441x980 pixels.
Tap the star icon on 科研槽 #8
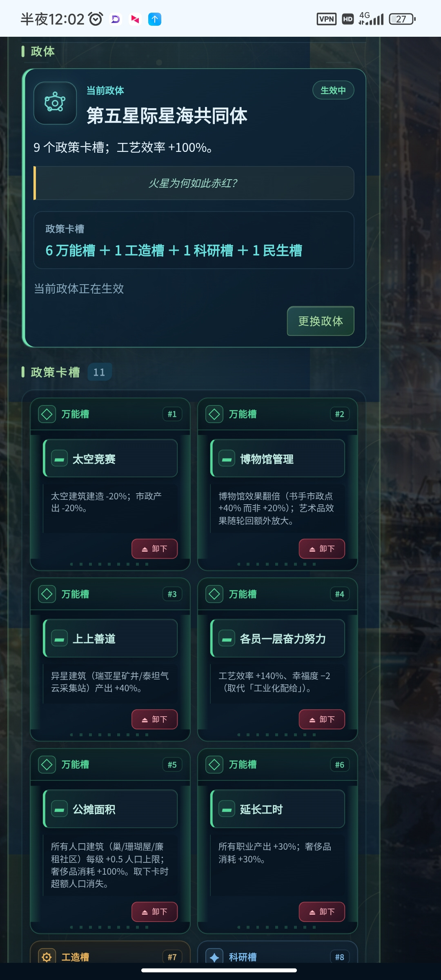(214, 957)
